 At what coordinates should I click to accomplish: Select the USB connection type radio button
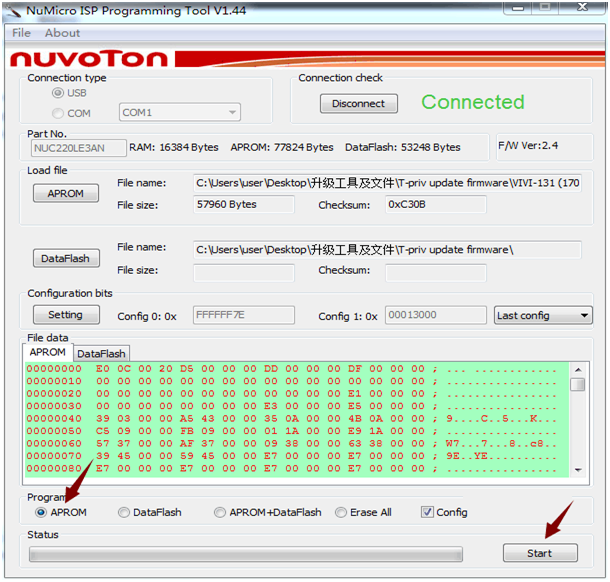pyautogui.click(x=58, y=93)
